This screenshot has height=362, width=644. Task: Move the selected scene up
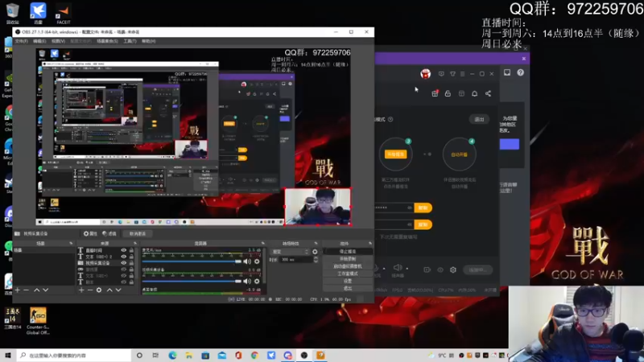(36, 290)
